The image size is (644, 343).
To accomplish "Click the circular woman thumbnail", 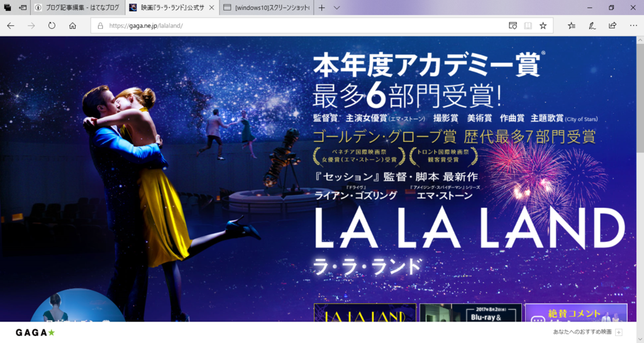I will 77,305.
